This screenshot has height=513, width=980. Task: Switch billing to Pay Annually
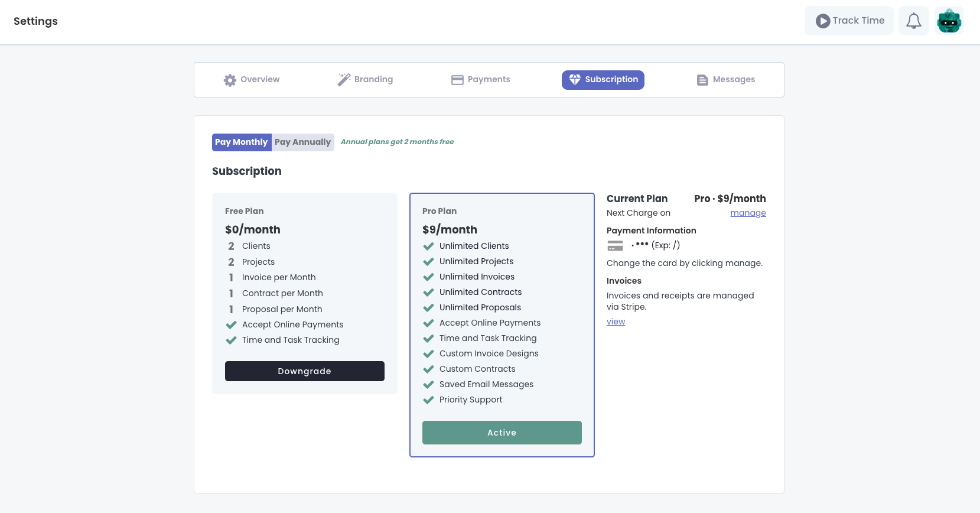[x=302, y=142]
